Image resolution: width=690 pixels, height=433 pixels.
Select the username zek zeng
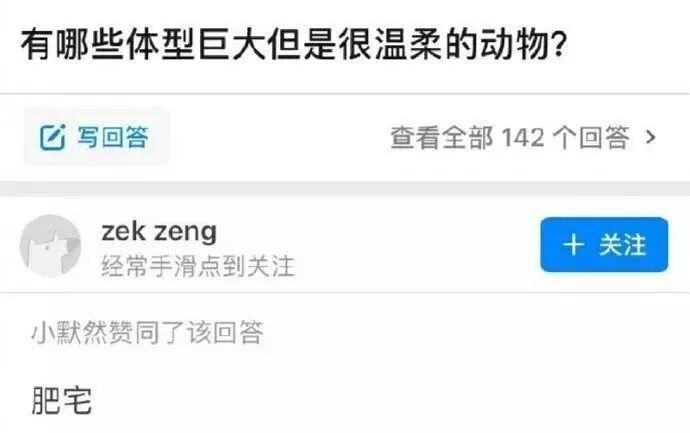[x=159, y=231]
